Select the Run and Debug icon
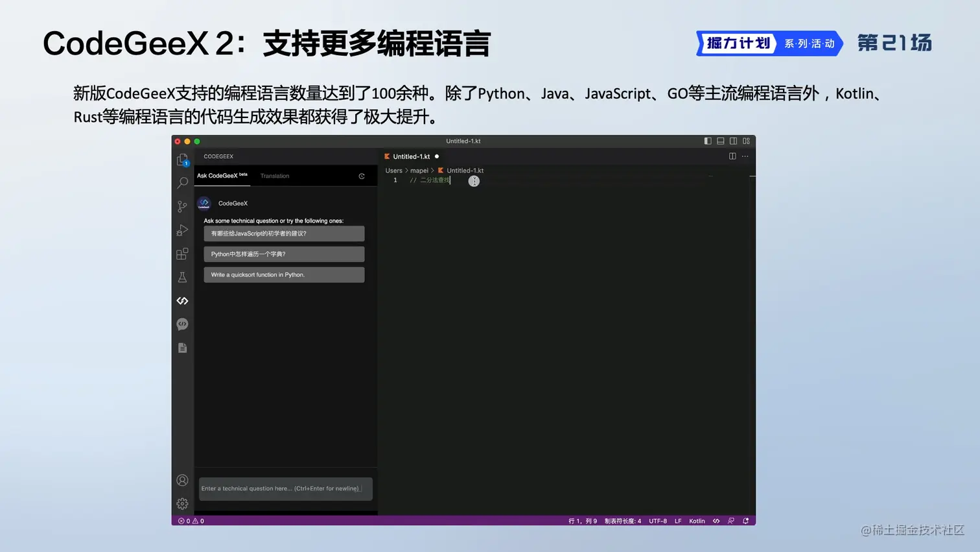980x552 pixels. [182, 230]
